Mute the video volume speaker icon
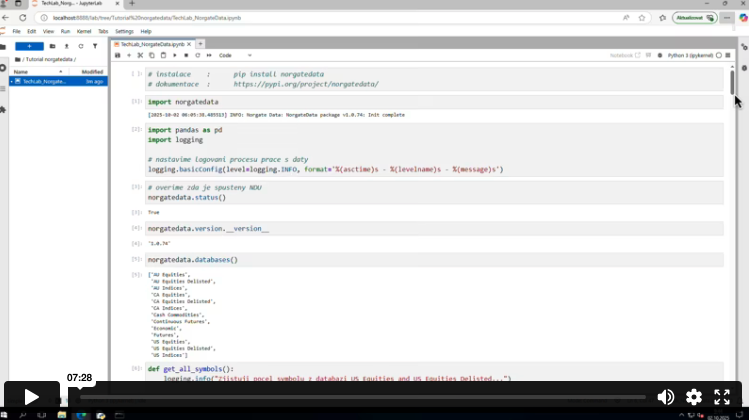Screen dimensions: 749x420 tap(665, 397)
